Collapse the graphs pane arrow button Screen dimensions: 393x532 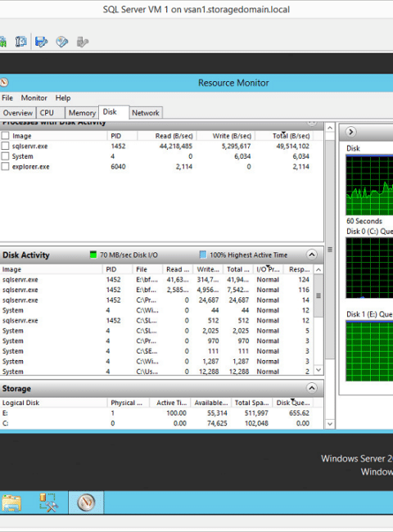pos(351,132)
